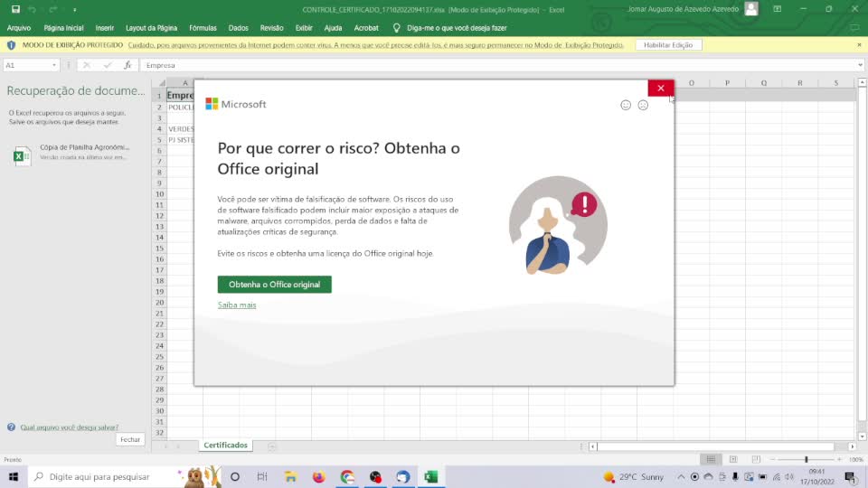Switch to Page Layout view icon

pyautogui.click(x=733, y=459)
